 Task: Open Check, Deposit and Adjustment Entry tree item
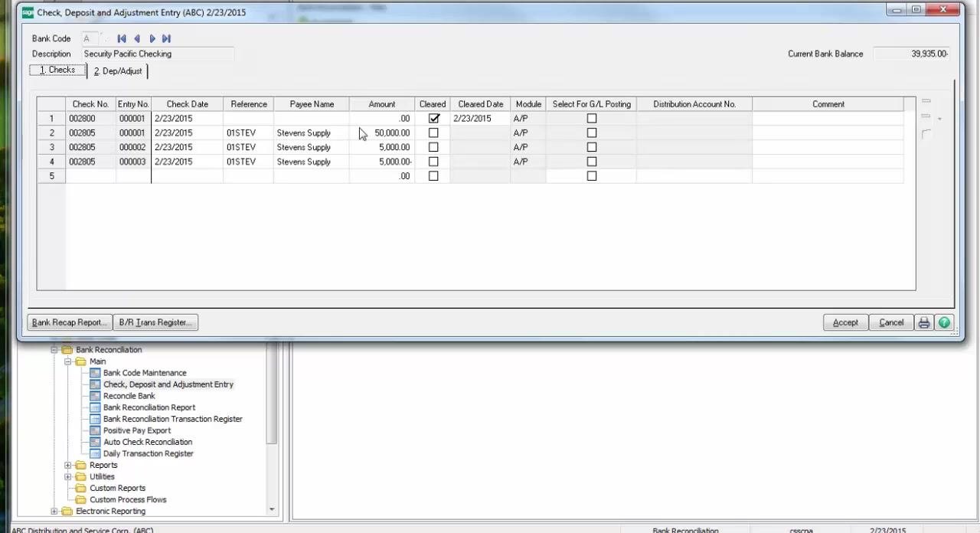click(168, 384)
